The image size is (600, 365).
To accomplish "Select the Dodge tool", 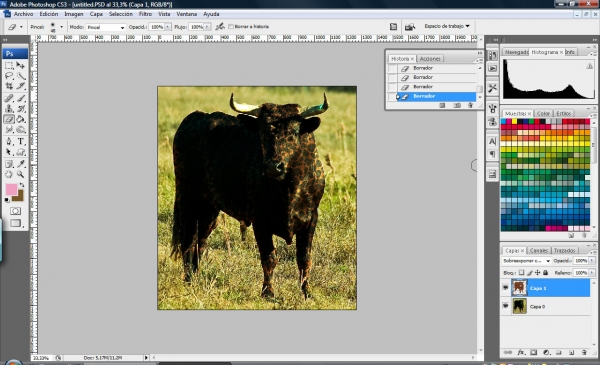I will [21, 130].
